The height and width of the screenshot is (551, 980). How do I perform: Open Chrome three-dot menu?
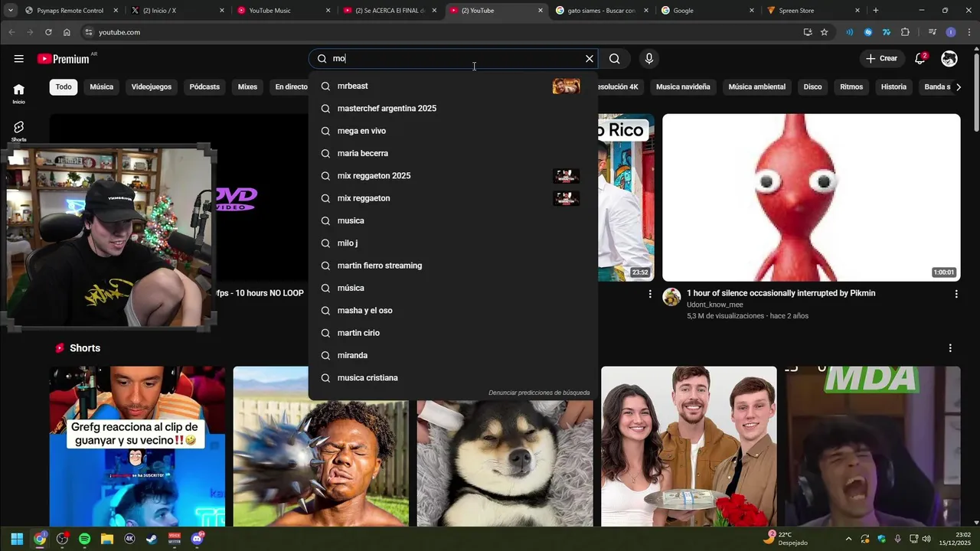point(969,32)
